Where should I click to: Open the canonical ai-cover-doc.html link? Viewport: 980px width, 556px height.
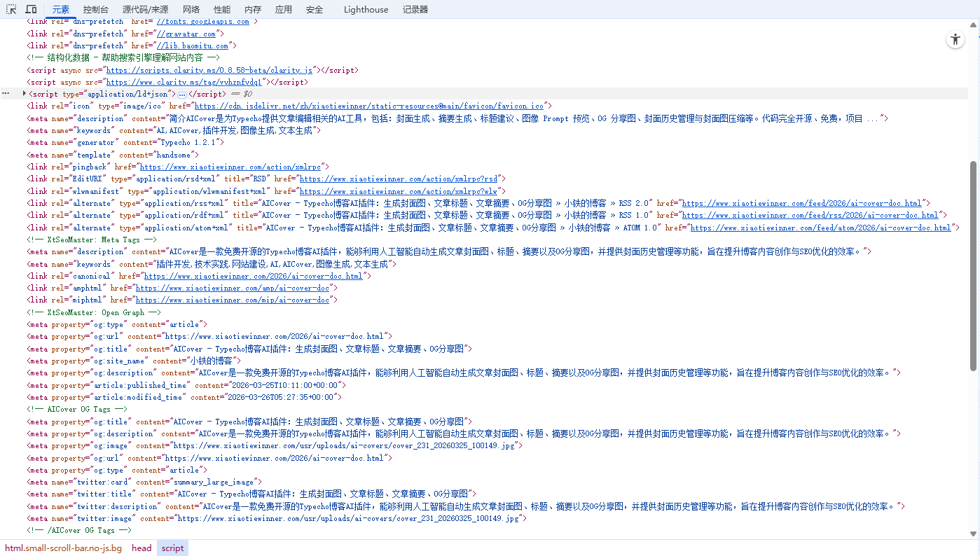click(x=253, y=276)
